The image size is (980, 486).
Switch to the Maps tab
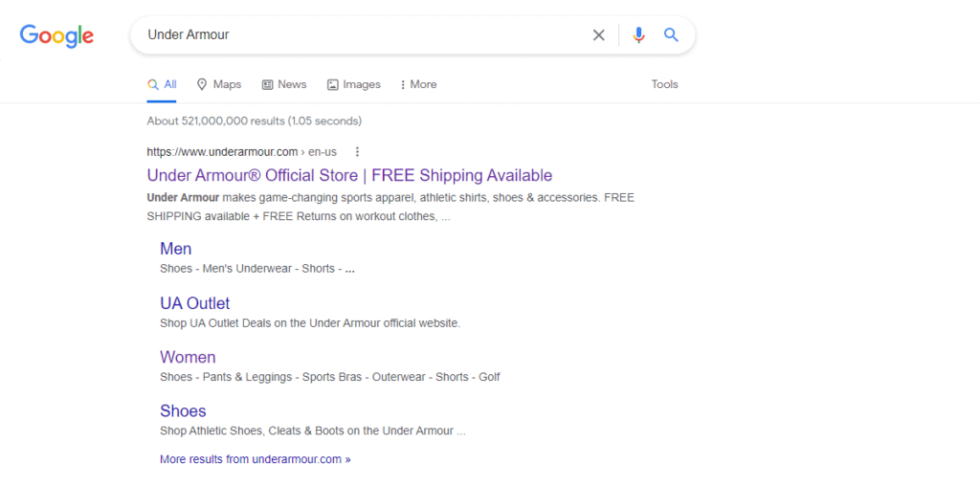tap(219, 84)
